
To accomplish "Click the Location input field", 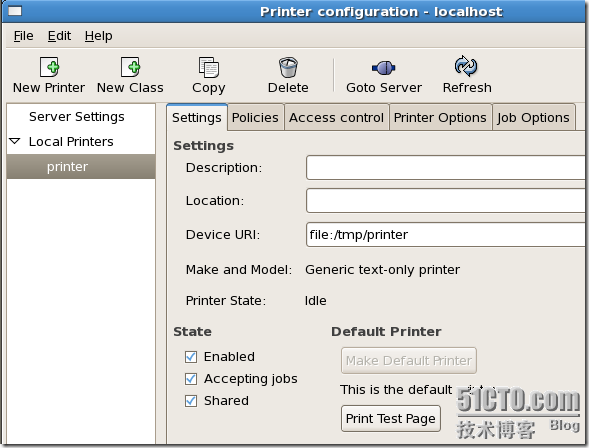I will click(x=446, y=201).
